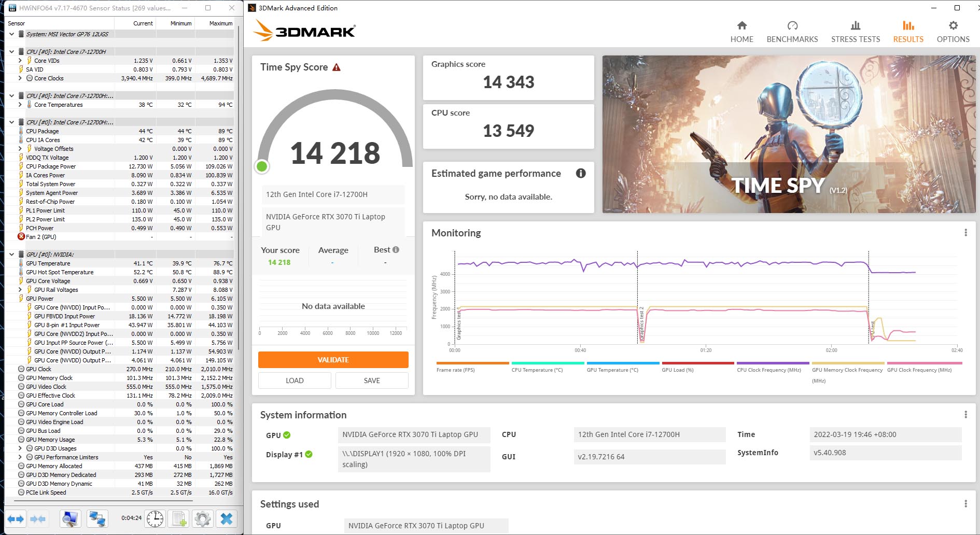This screenshot has width=980, height=535.
Task: Go to the HOME tab in 3DMark
Action: click(741, 32)
